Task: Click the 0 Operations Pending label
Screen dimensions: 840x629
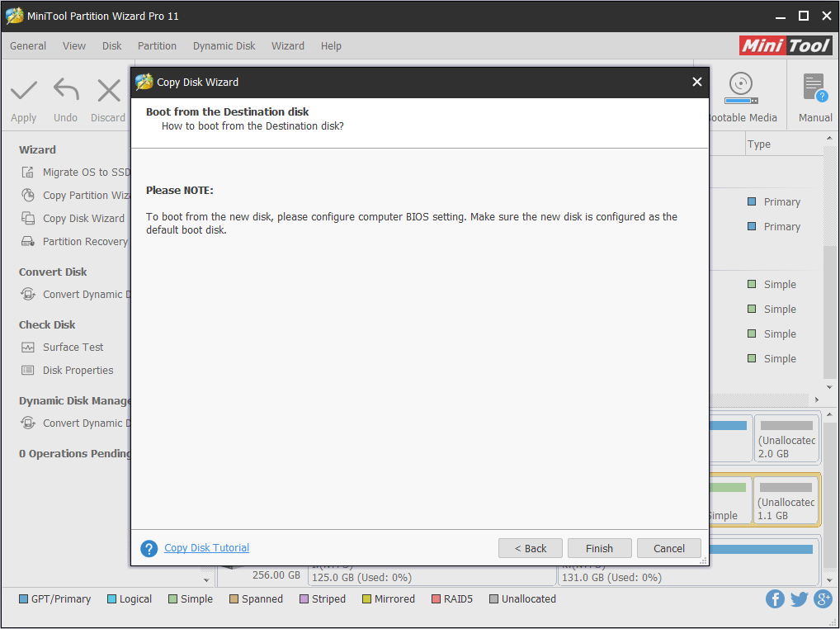Action: (x=75, y=453)
